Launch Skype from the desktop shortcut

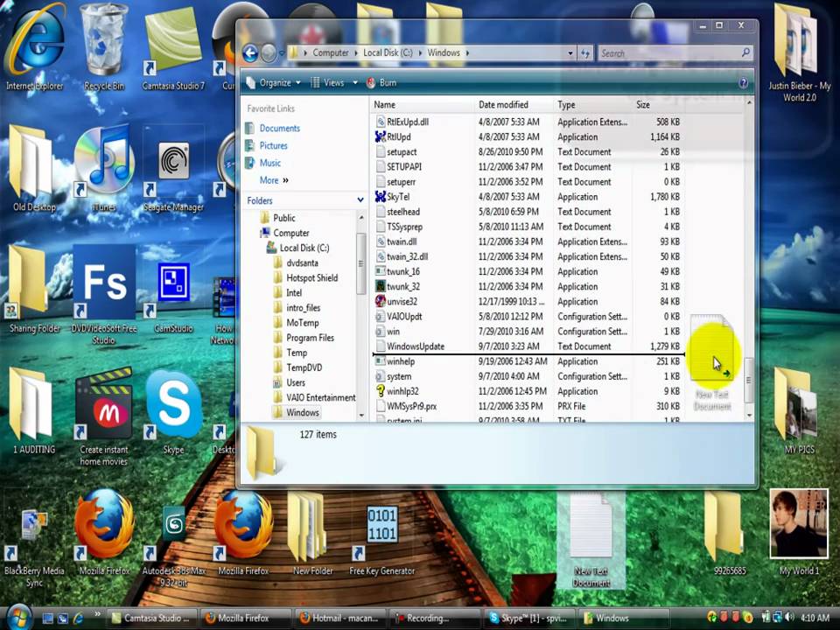(174, 406)
